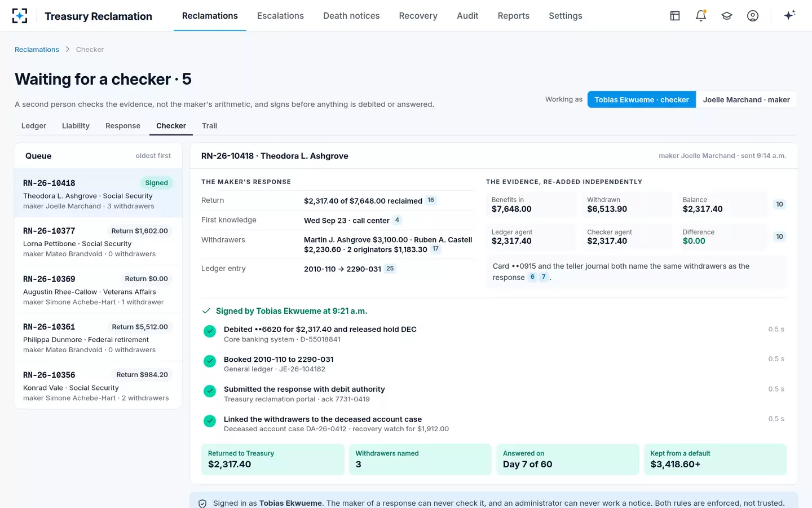Open the user account profile icon
Image resolution: width=812 pixels, height=508 pixels.
pos(753,16)
